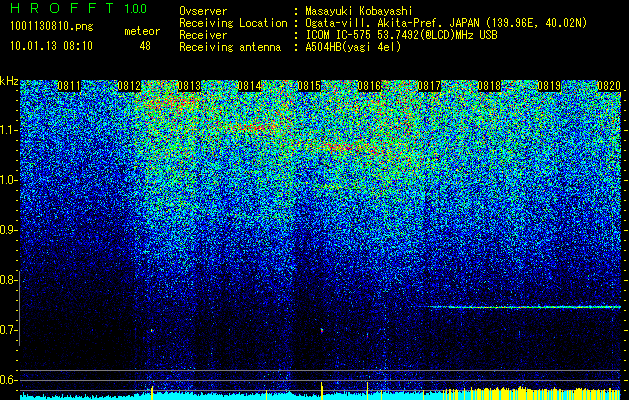
Task: Click the 0819 time marker
Action: pos(549,86)
